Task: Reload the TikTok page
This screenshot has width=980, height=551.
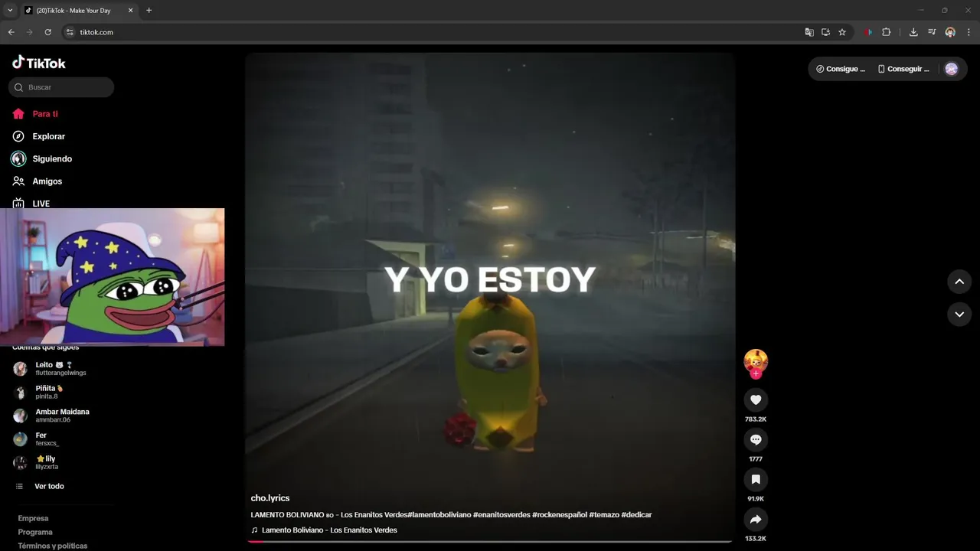Action: 47,32
